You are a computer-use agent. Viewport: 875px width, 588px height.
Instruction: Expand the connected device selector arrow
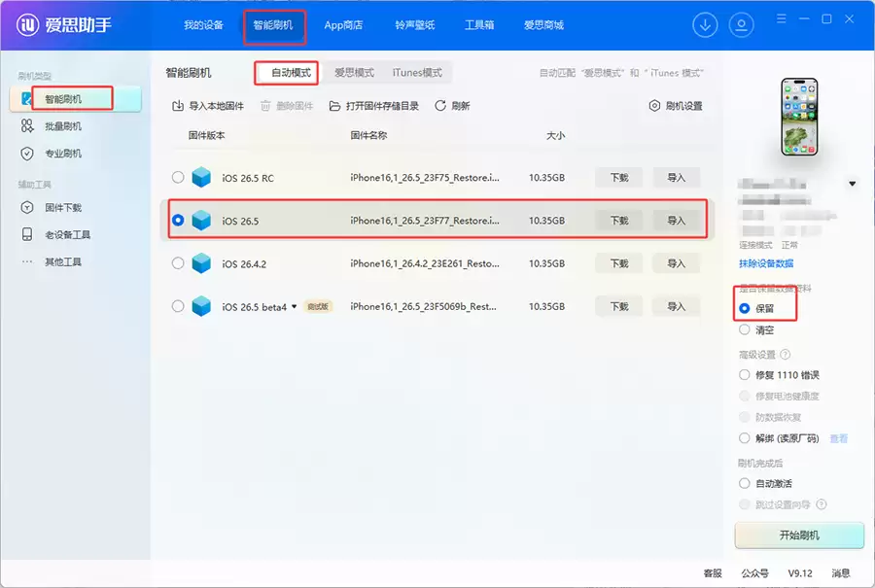point(852,184)
